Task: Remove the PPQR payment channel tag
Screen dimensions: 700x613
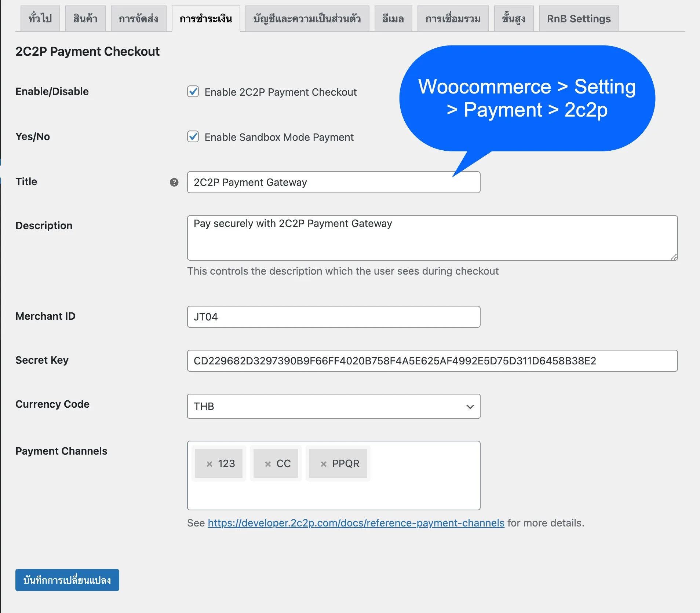Action: [x=324, y=464]
